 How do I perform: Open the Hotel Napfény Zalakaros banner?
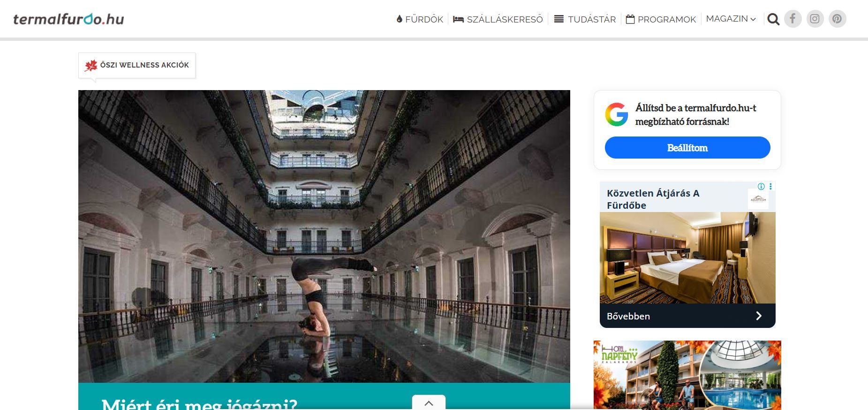(687, 375)
